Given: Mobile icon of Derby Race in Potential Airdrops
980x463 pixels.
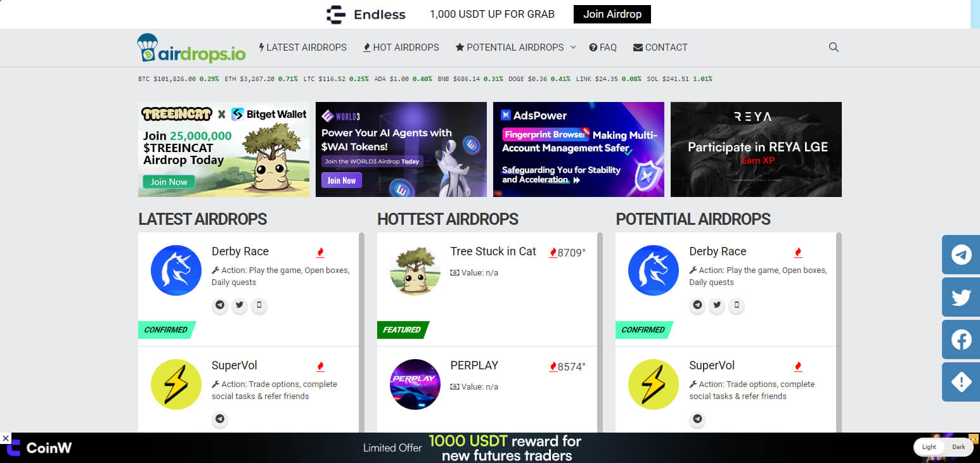Looking at the screenshot, I should (736, 305).
